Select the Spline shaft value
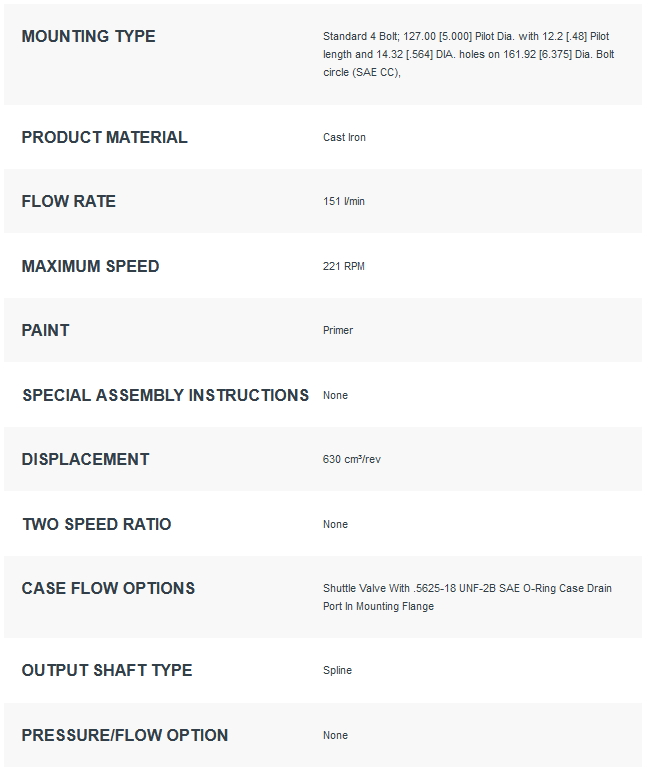 (x=338, y=671)
